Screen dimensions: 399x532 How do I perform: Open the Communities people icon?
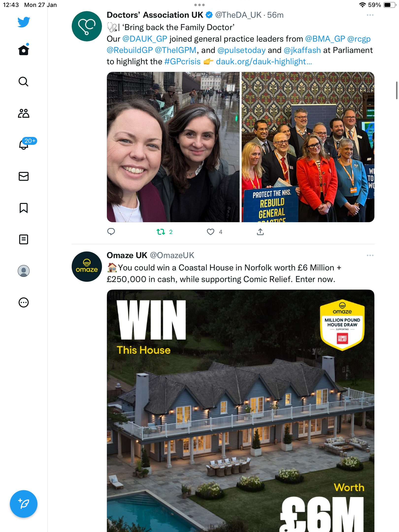24,113
